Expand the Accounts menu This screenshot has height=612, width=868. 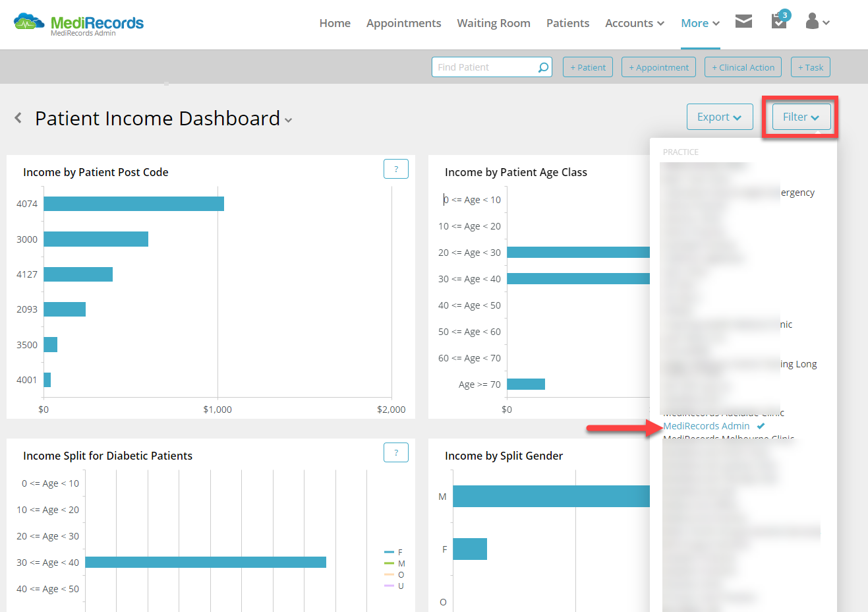635,23
